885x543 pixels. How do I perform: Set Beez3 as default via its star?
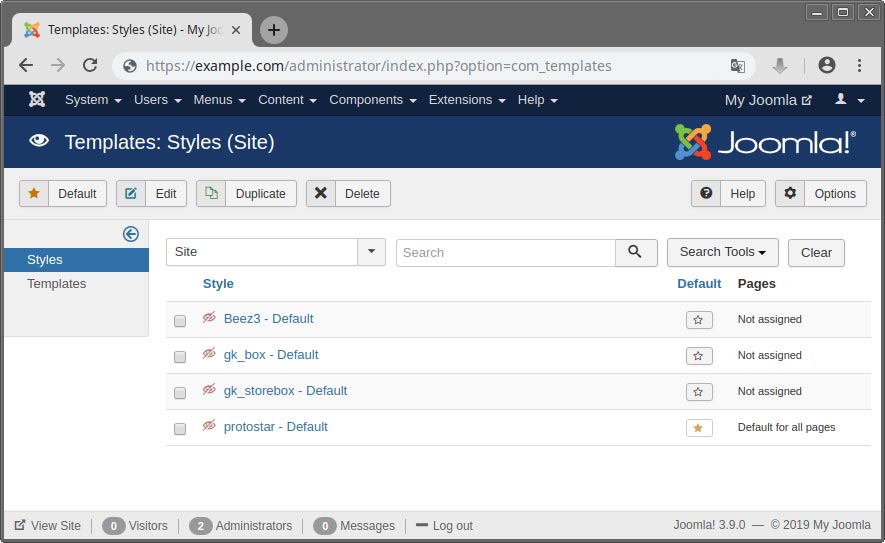coord(699,320)
